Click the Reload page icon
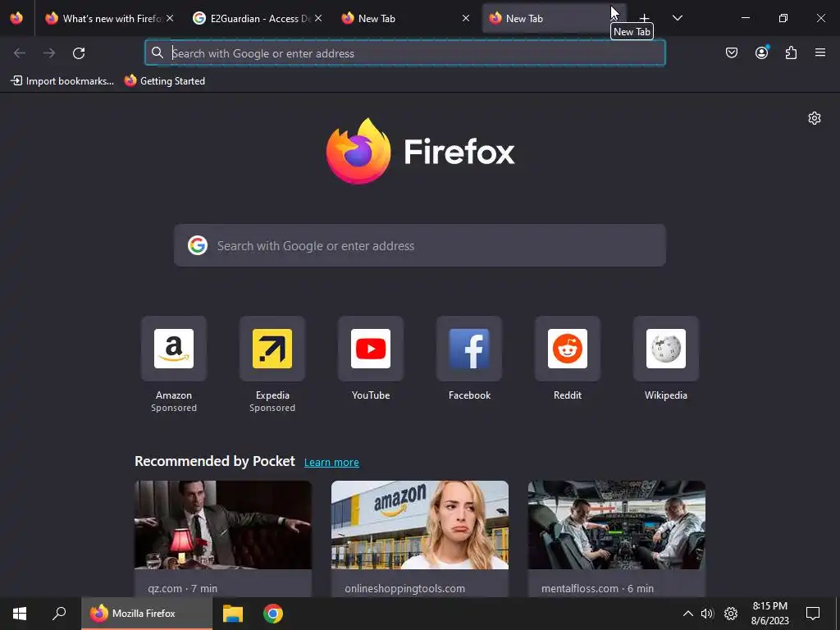The height and width of the screenshot is (630, 840). tap(79, 53)
